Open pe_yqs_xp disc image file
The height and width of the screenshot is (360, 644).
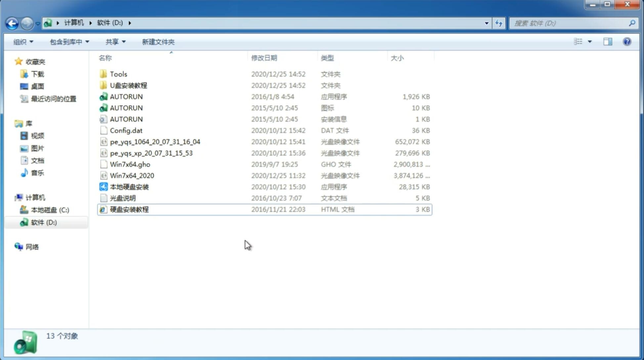151,153
